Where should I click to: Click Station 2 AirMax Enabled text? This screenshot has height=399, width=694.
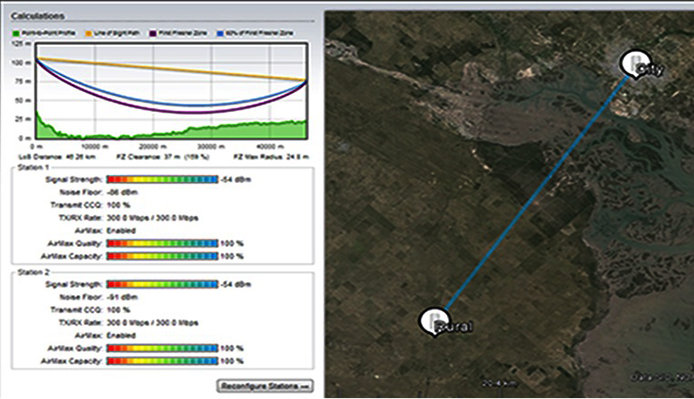[121, 336]
